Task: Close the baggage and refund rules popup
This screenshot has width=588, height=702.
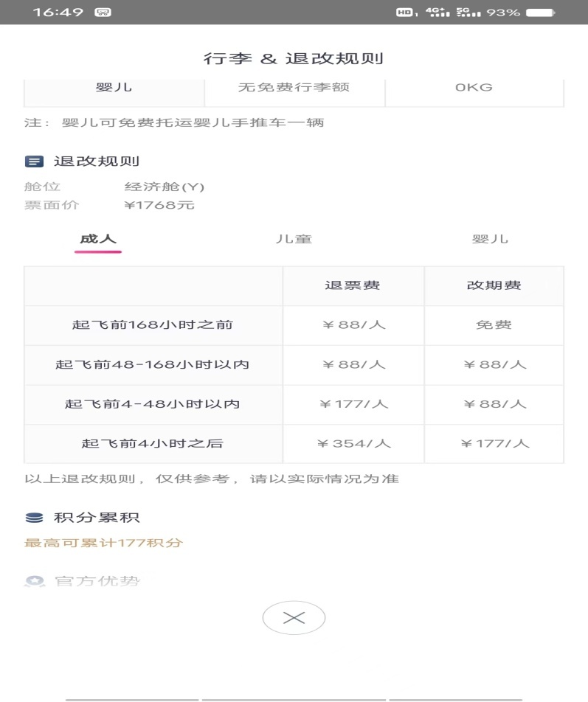Action: 294,618
